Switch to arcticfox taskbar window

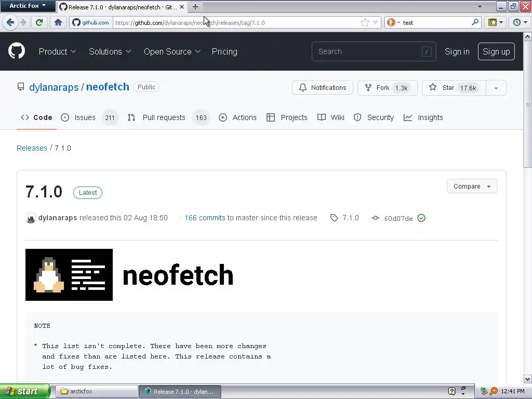97,391
